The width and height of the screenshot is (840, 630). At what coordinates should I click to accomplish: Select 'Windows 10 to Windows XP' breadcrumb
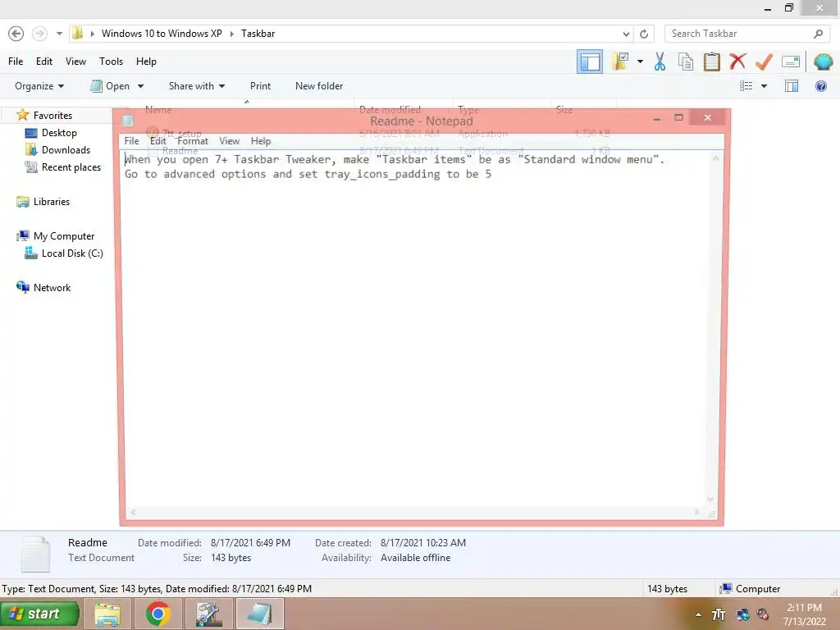click(162, 34)
